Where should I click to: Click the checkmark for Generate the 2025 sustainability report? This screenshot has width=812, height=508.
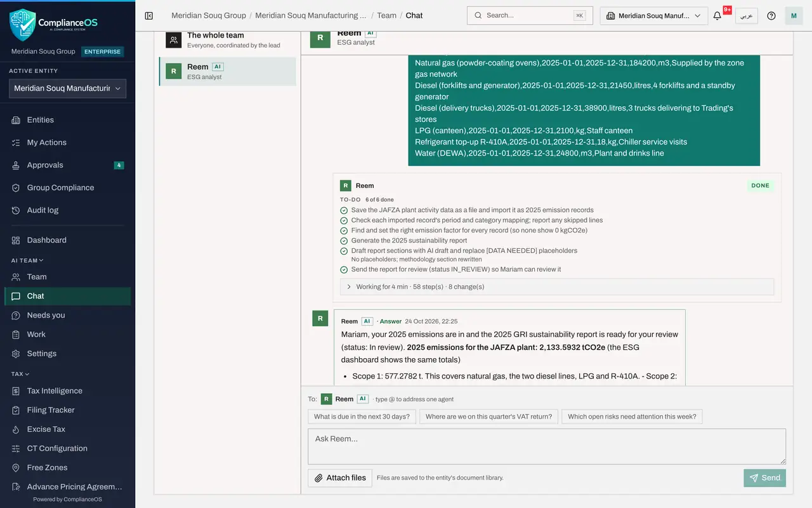(344, 241)
